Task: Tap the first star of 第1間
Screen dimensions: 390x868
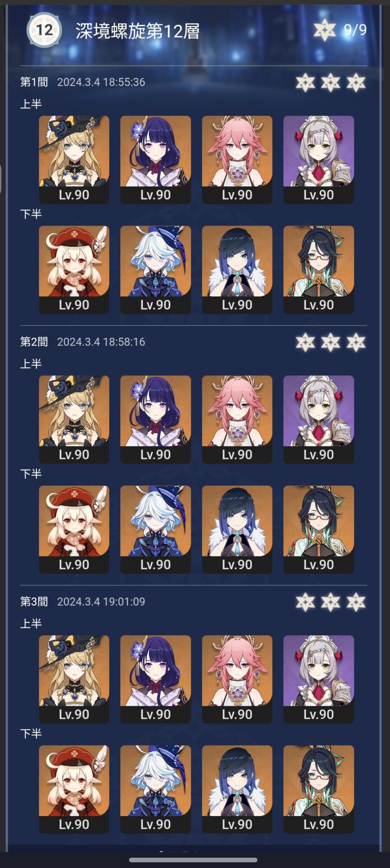Action: point(305,82)
